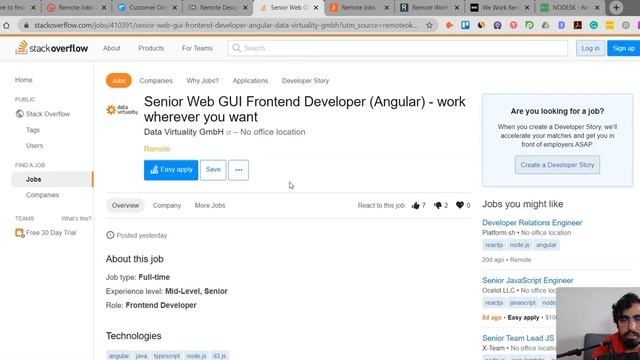Screen dimensions: 640x360
Task: Click What's this? next to Teams
Action: pos(76,218)
